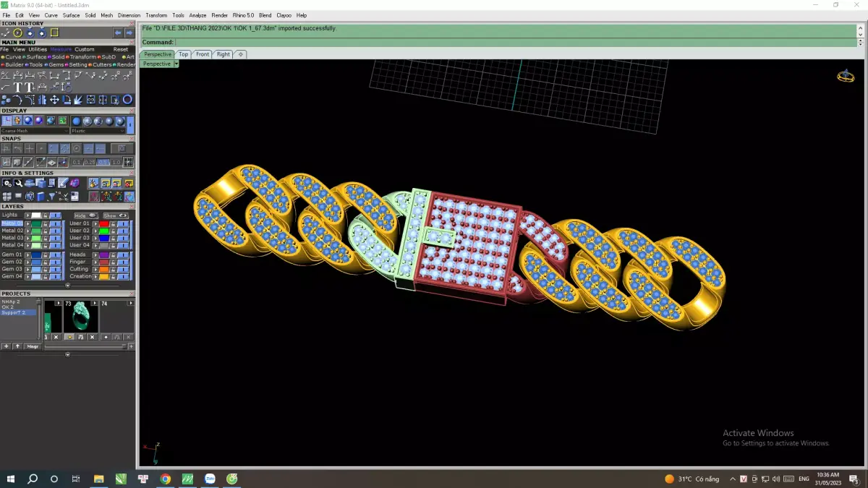This screenshot has height=488, width=868.
Task: Click the funnel filter icon in Info & Settings
Action: (52, 197)
